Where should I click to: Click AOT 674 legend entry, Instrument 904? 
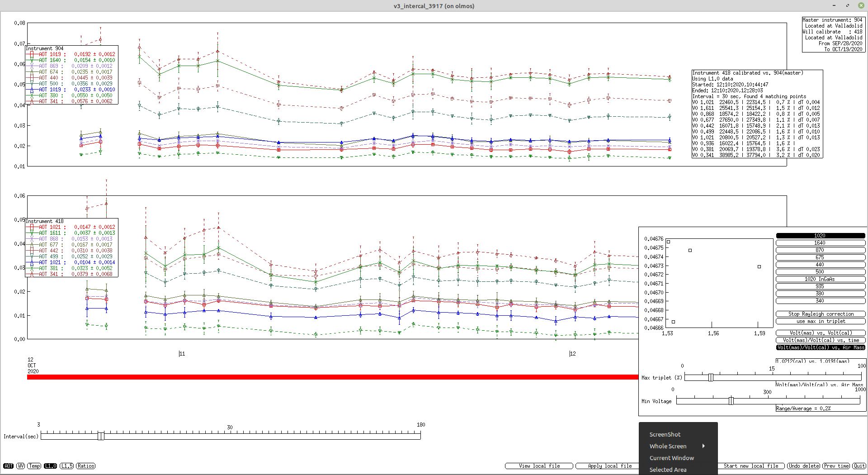click(71, 72)
